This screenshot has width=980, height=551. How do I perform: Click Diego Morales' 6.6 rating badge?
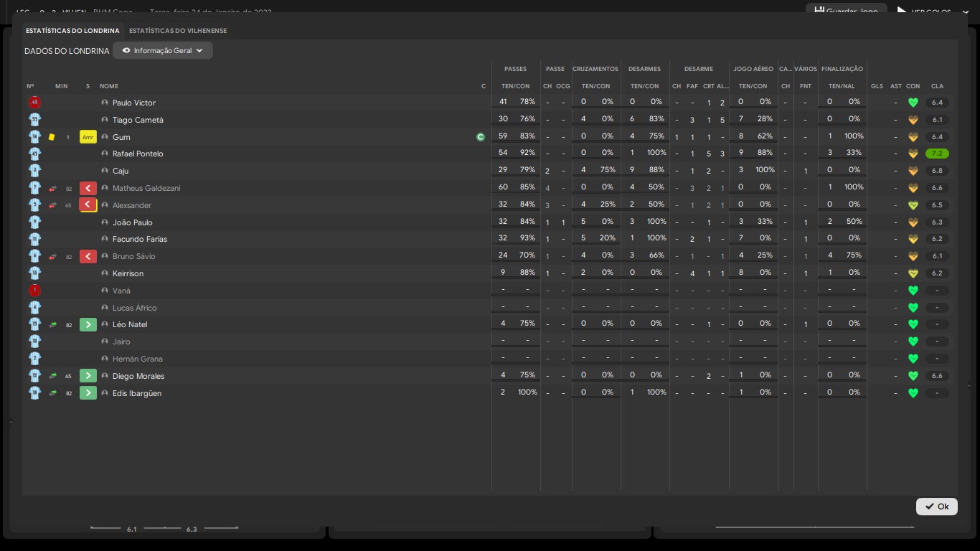937,376
